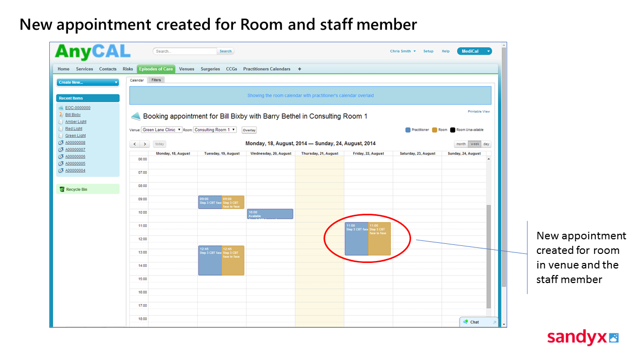This screenshot has width=644, height=362.
Task: Select the Episodes of Care tab
Action: click(x=156, y=69)
